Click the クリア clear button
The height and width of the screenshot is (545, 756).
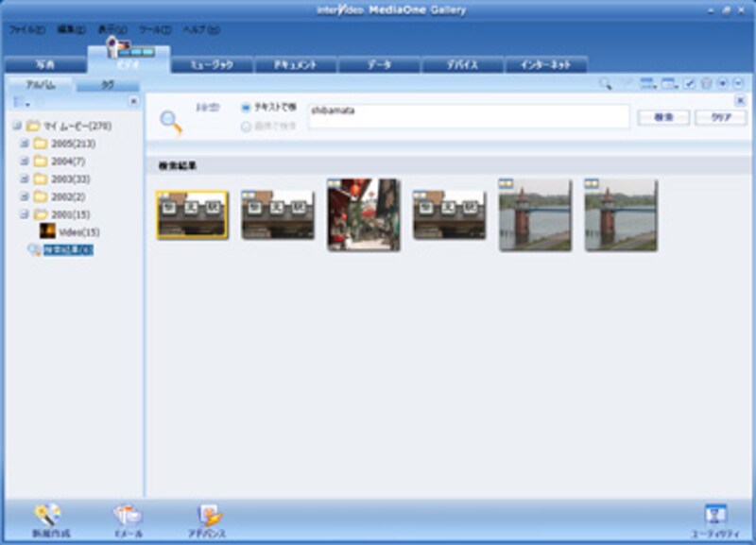pos(721,117)
